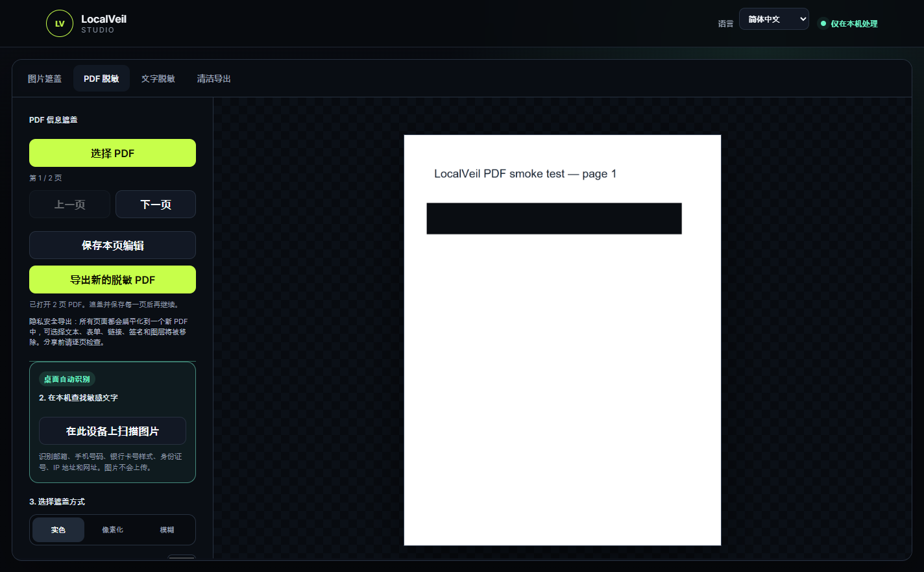Select the PDF 脱敏 tab

tap(101, 79)
